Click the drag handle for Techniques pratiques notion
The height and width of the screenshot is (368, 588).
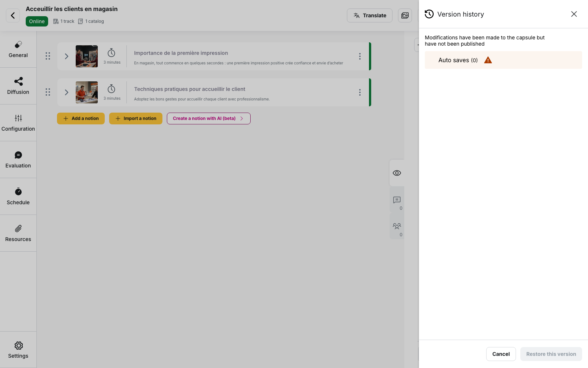48,92
